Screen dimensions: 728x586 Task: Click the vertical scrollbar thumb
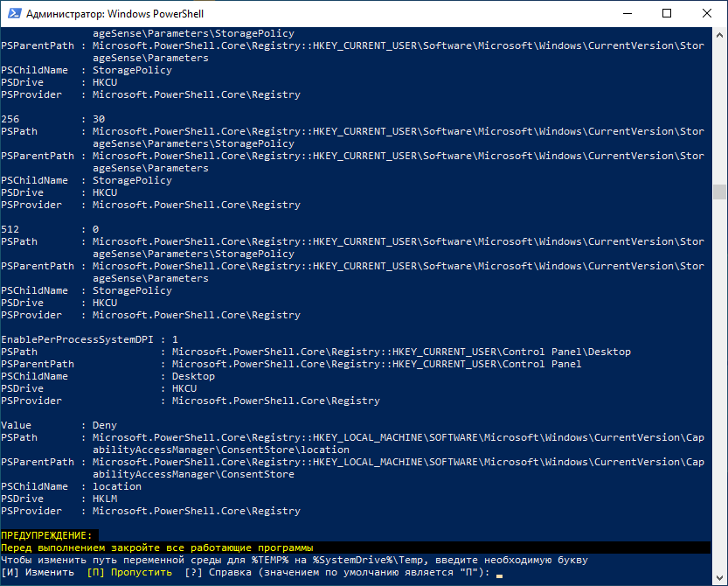click(719, 192)
